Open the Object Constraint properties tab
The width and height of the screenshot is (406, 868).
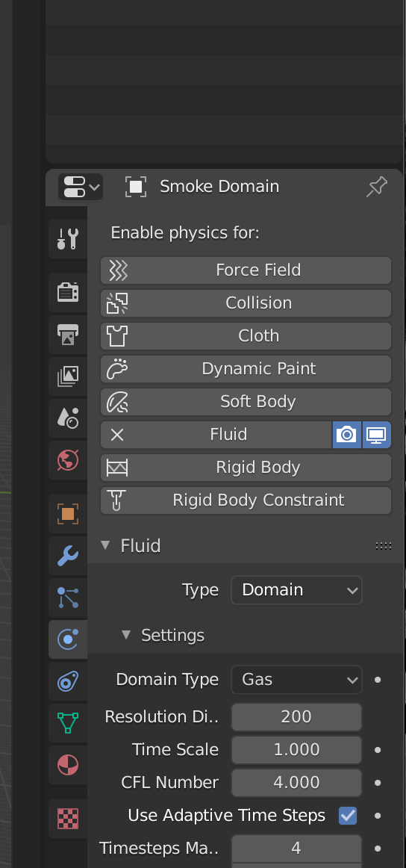(x=68, y=681)
